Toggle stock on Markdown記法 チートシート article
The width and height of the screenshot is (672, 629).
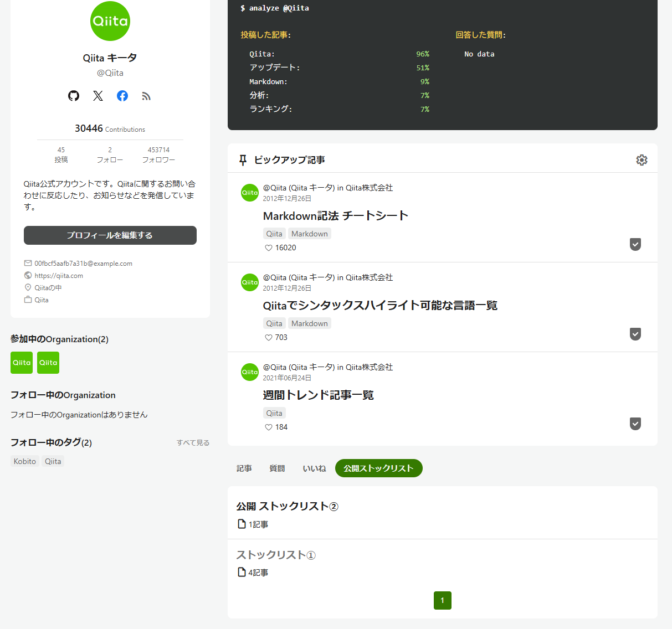pos(635,244)
